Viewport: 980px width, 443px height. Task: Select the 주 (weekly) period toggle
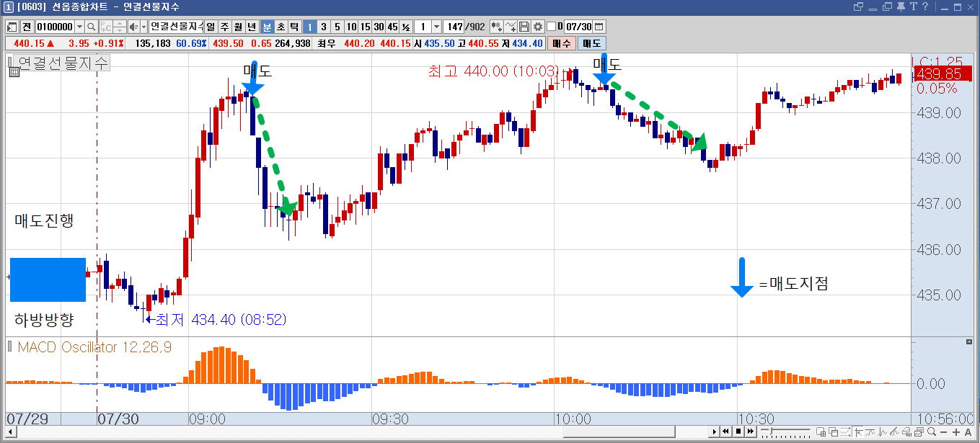224,27
